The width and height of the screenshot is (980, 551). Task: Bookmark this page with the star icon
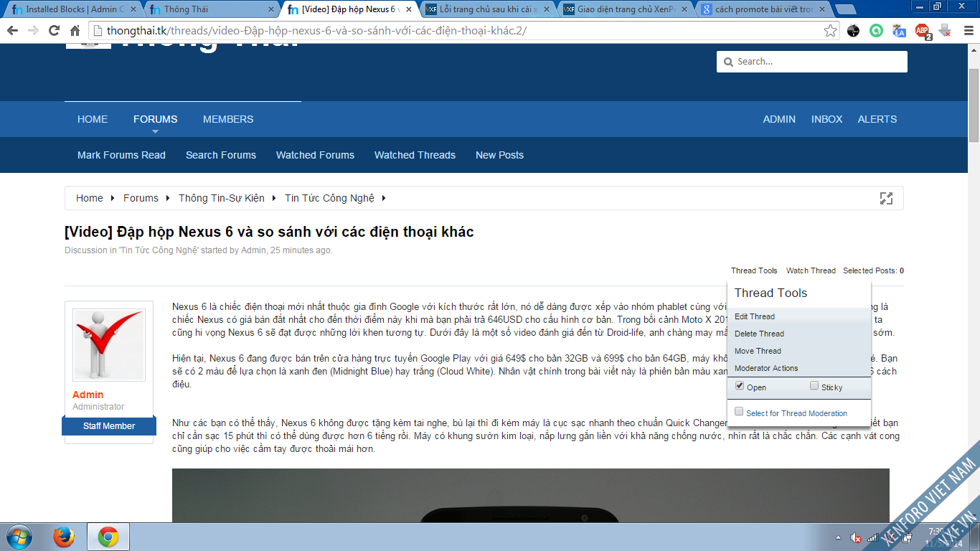[830, 31]
